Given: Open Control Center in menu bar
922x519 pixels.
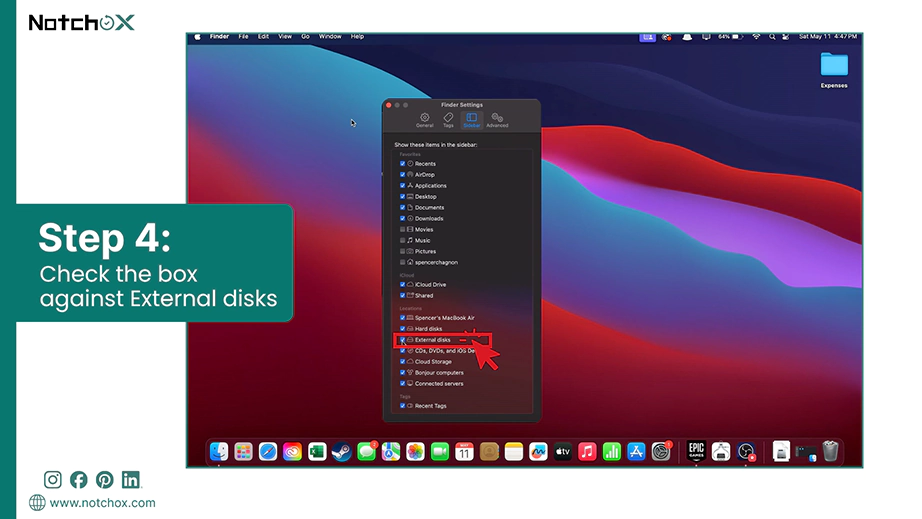Looking at the screenshot, I should click(x=786, y=36).
